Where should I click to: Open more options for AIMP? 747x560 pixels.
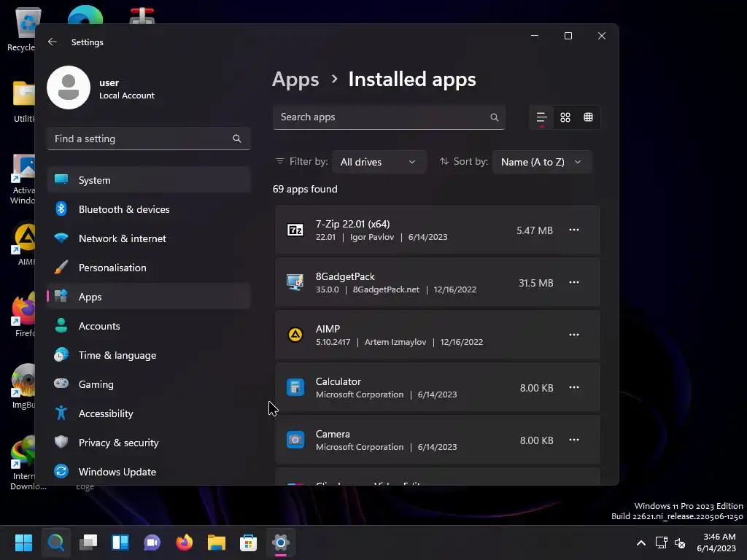[x=574, y=335]
